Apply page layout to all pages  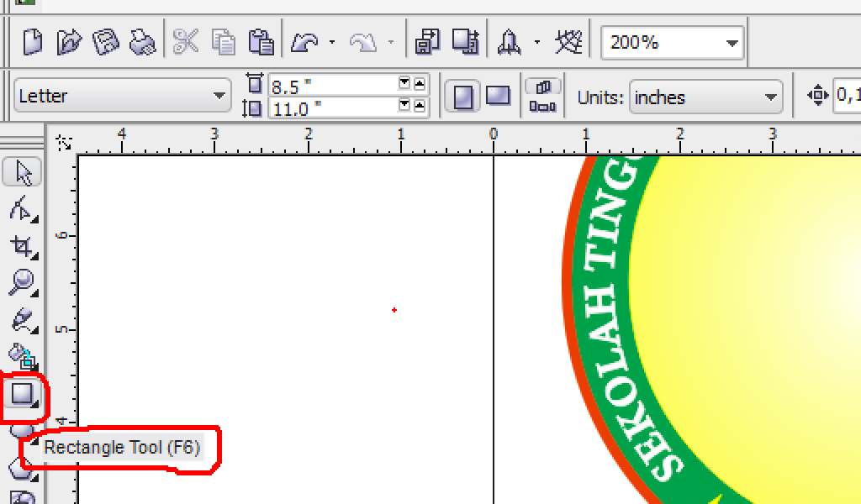[x=543, y=87]
